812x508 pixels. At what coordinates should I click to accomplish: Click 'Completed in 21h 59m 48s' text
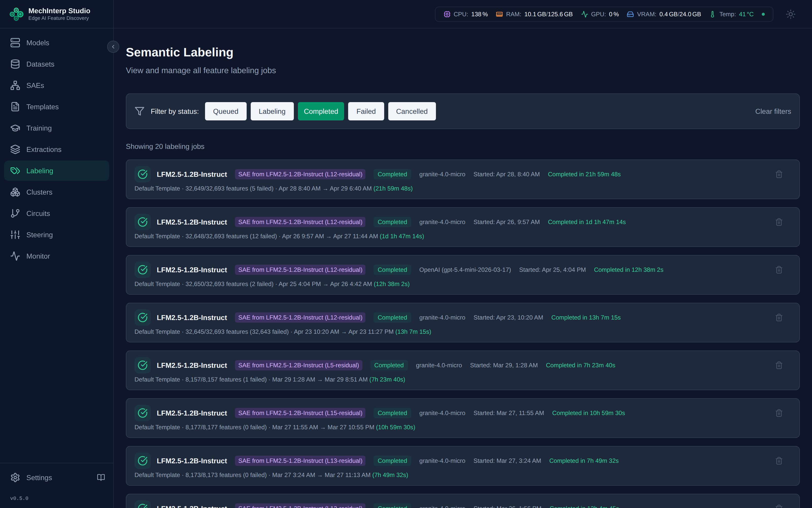tap(584, 174)
